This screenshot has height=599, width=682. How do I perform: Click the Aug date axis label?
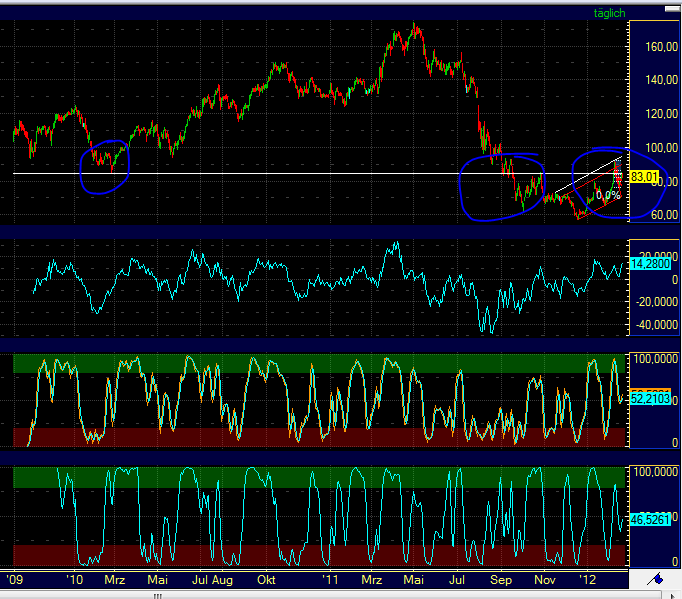click(x=222, y=580)
